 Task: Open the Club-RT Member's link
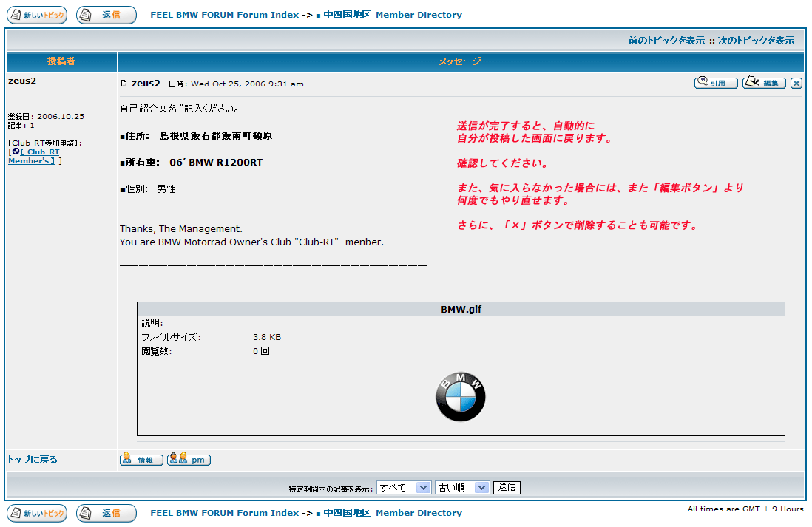[34, 157]
